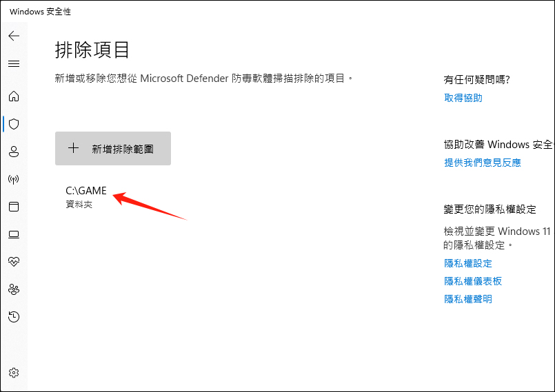The height and width of the screenshot is (392, 555).
Task: Click the back arrow icon
Action: pyautogui.click(x=14, y=36)
